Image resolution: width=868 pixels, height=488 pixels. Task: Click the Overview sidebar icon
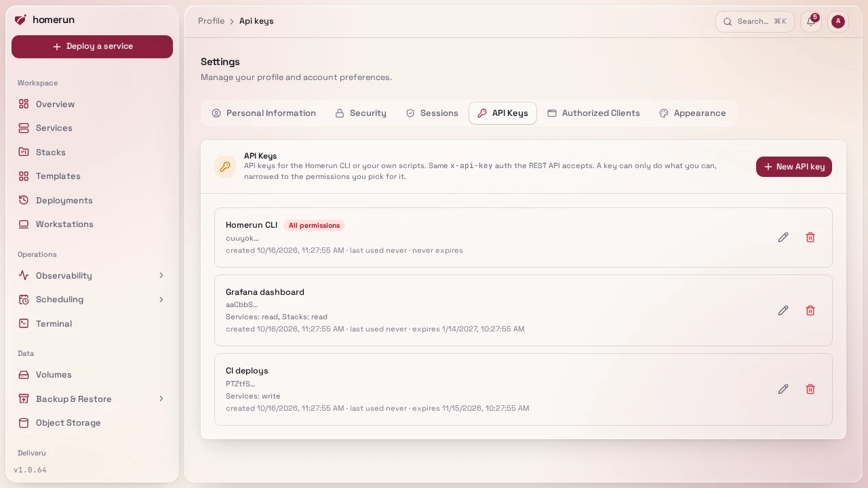pyautogui.click(x=24, y=104)
